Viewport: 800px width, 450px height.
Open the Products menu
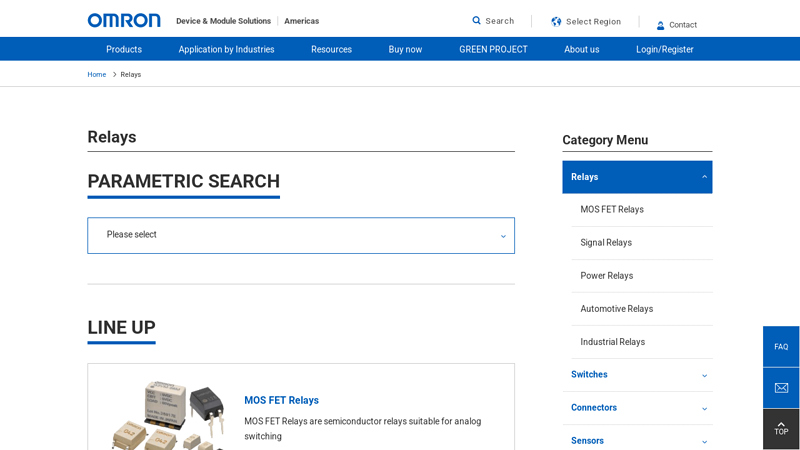(124, 49)
